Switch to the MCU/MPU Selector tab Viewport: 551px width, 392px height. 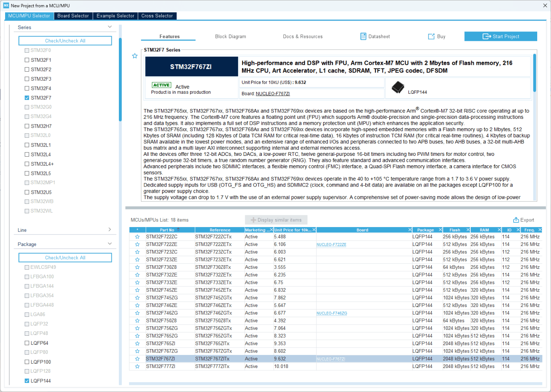pos(29,16)
